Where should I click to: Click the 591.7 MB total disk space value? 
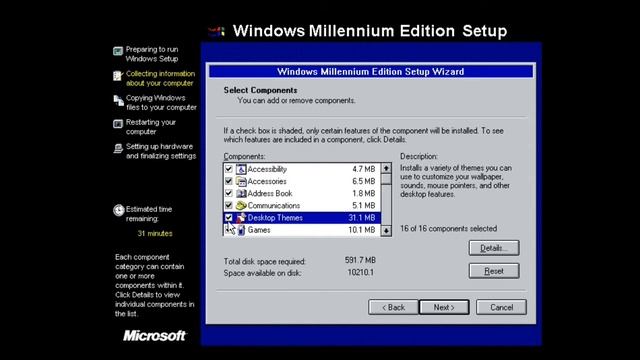360,260
